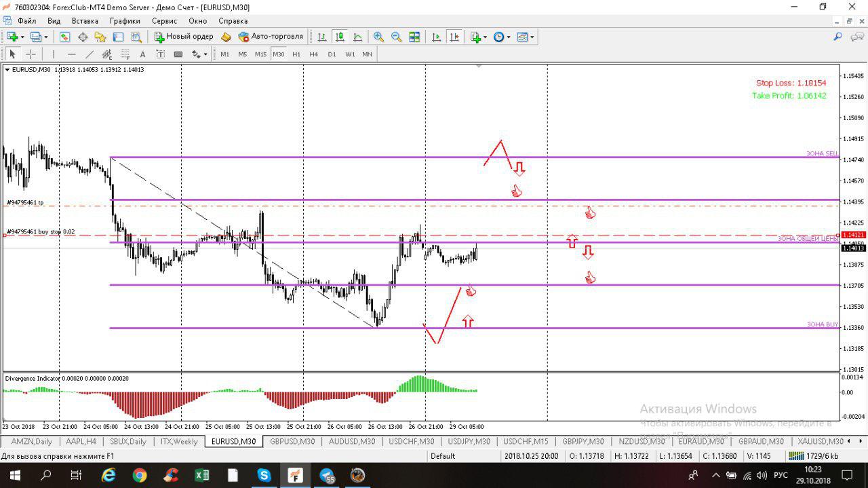Switch timeframe to M1
868x488 pixels.
[x=224, y=54]
